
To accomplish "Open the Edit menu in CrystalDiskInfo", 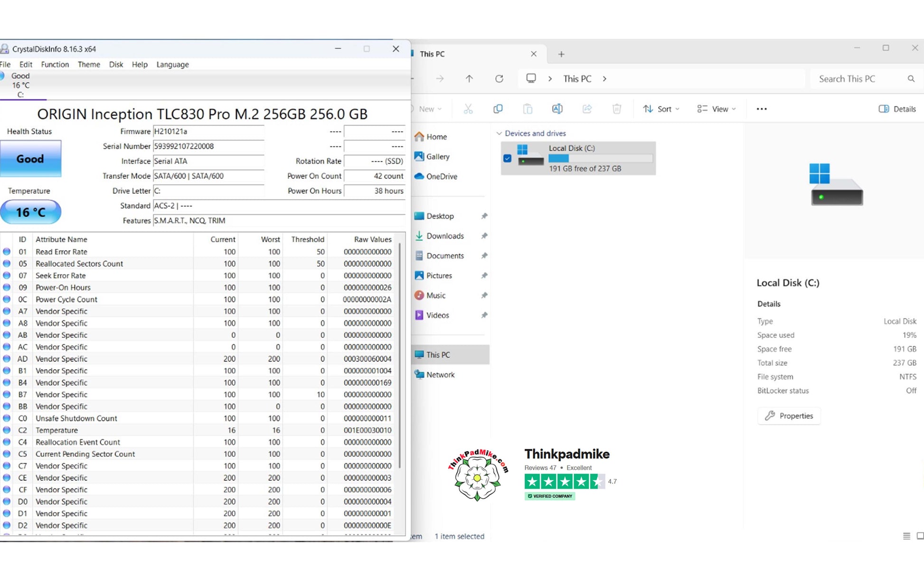I will (26, 65).
